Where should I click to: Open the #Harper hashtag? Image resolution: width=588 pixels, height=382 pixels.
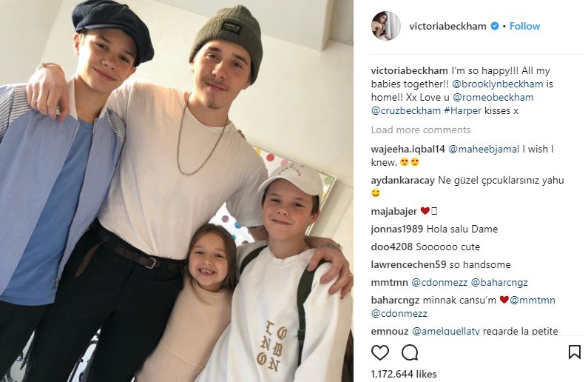click(x=462, y=111)
